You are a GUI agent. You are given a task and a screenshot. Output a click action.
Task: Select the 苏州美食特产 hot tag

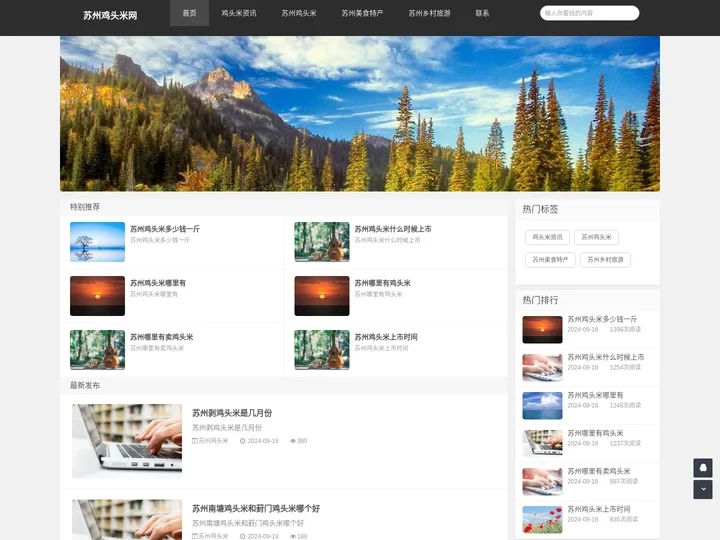click(550, 260)
